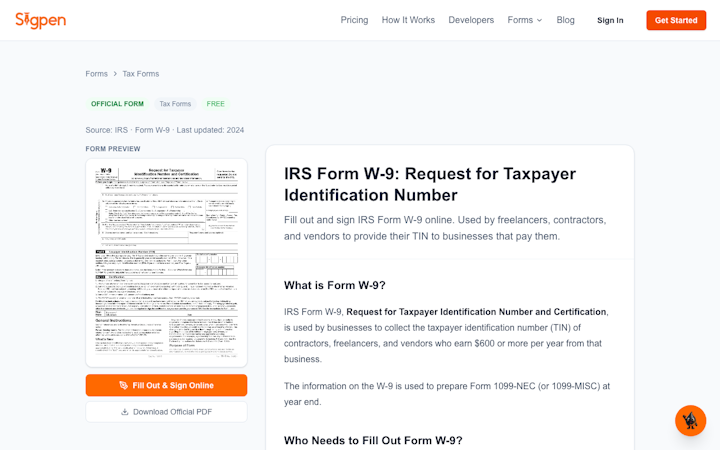Open the W-9 form preview thumbnail
The height and width of the screenshot is (450, 720).
coord(166,263)
